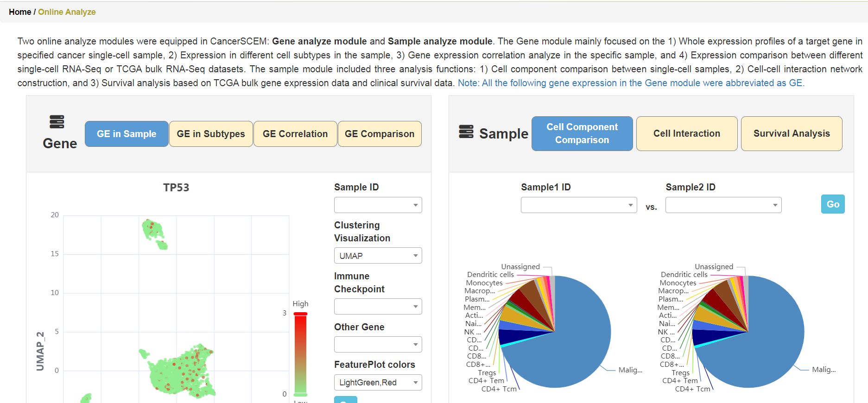Image resolution: width=868 pixels, height=403 pixels.
Task: Open the GE Comparison tab
Action: pos(380,134)
